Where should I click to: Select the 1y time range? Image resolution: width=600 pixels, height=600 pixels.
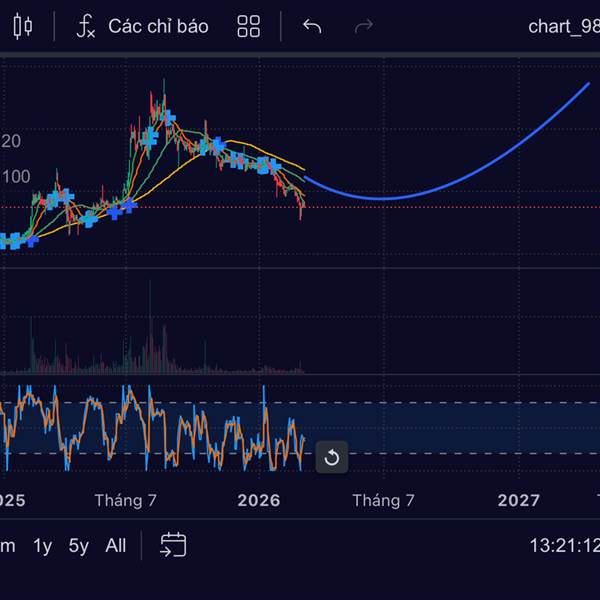click(x=42, y=546)
